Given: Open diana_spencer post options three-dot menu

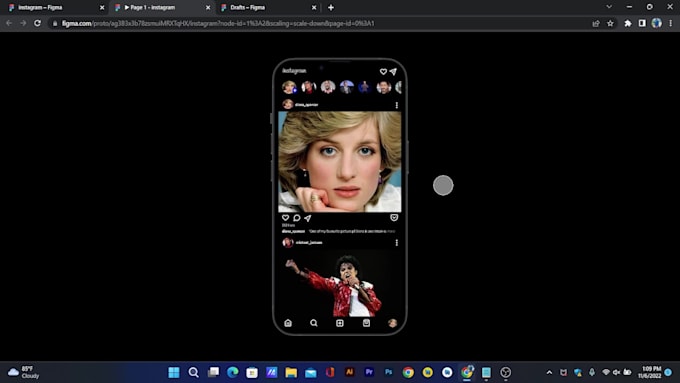Looking at the screenshot, I should click(396, 105).
